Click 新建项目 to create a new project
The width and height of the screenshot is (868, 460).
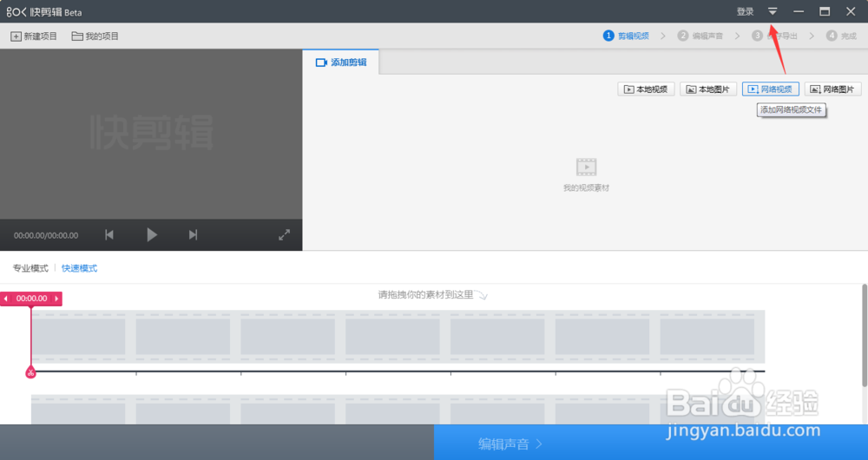click(x=34, y=36)
